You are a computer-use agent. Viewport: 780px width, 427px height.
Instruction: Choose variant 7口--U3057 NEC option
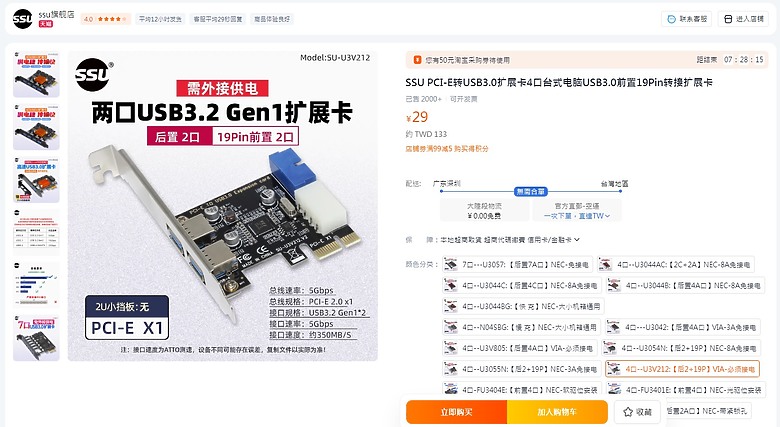pos(517,264)
